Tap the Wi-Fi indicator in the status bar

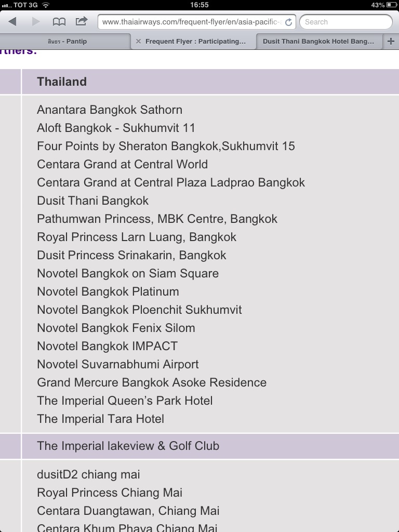click(46, 5)
